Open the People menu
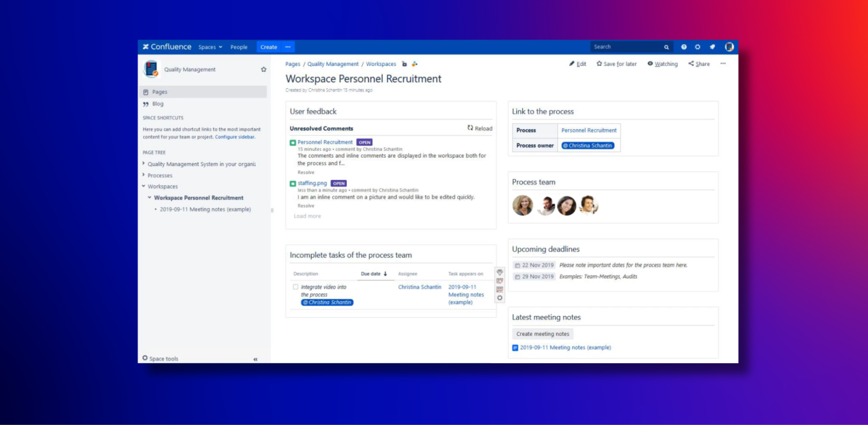 pyautogui.click(x=239, y=47)
